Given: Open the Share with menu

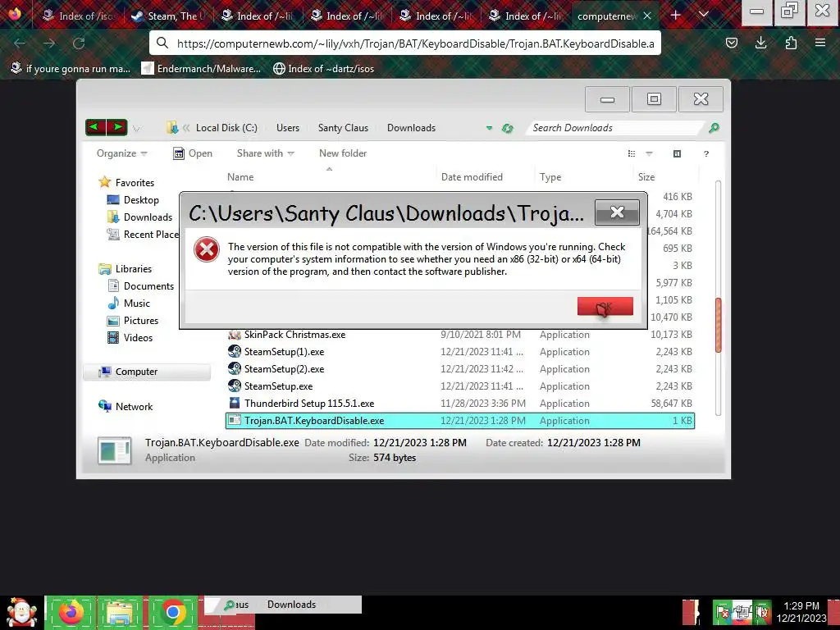Looking at the screenshot, I should 265,153.
